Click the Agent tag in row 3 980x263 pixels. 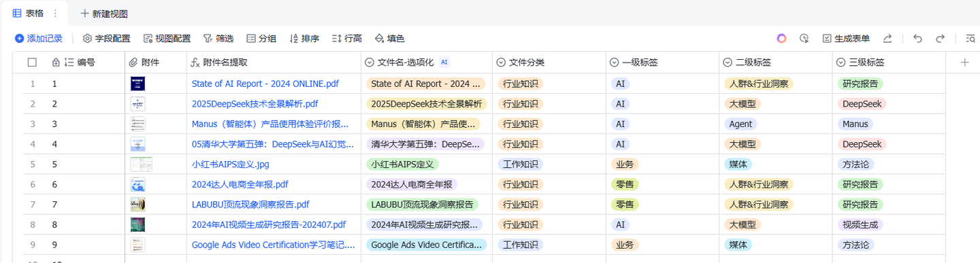point(740,124)
